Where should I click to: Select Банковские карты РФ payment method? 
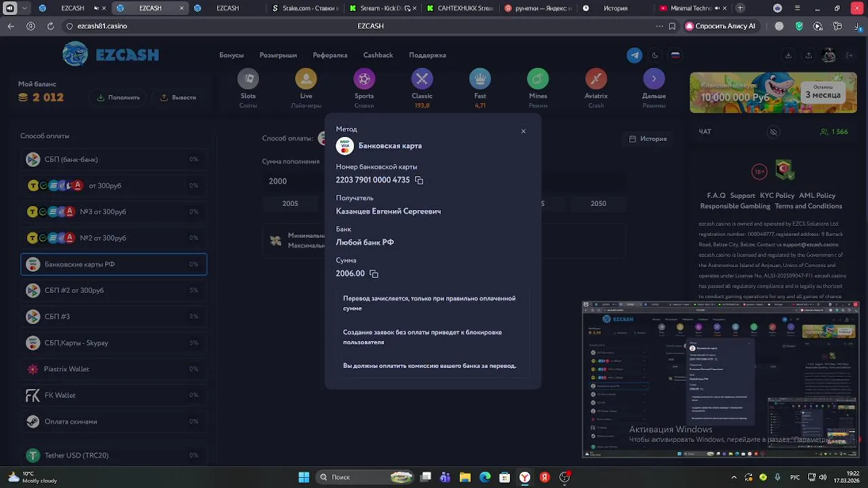click(114, 264)
